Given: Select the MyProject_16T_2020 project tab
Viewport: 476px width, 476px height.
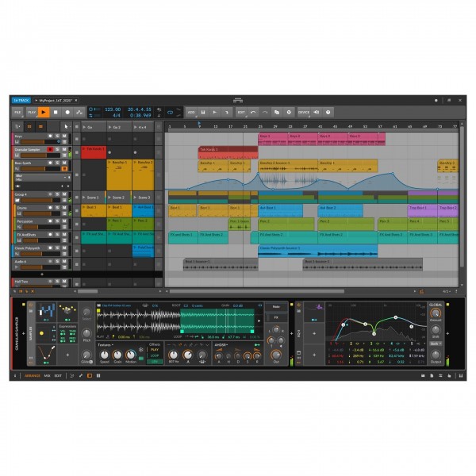Looking at the screenshot, I should click(x=56, y=100).
